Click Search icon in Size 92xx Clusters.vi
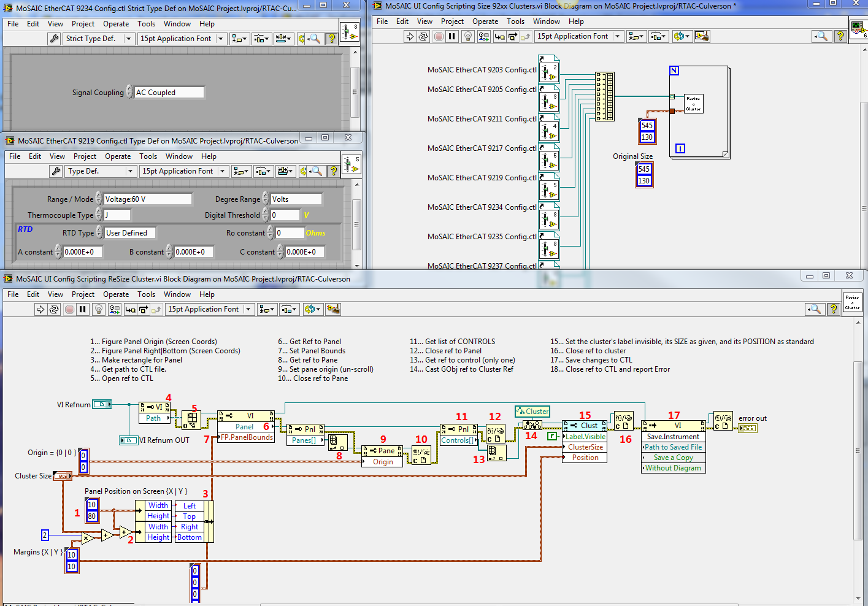Screen dimensions: 868x606 click(821, 36)
